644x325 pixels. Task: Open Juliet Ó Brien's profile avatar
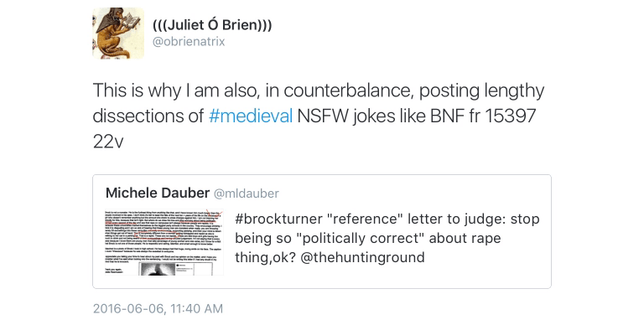pos(118,33)
